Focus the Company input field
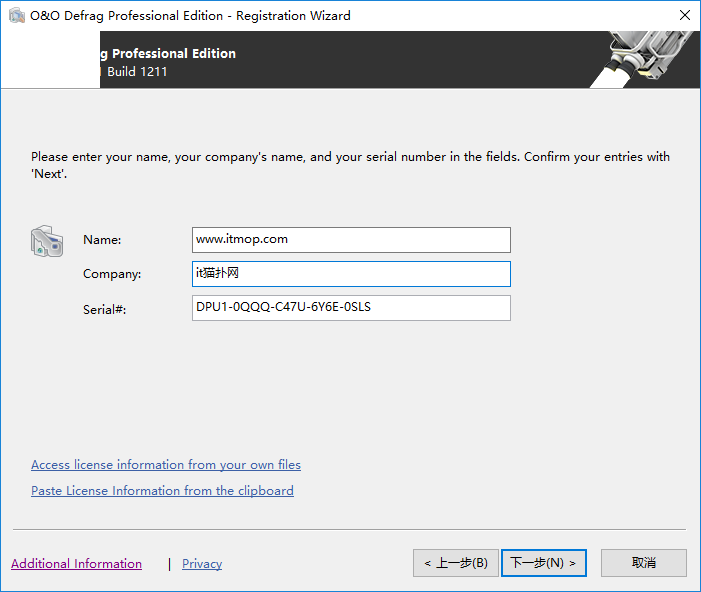The height and width of the screenshot is (592, 701). click(351, 274)
